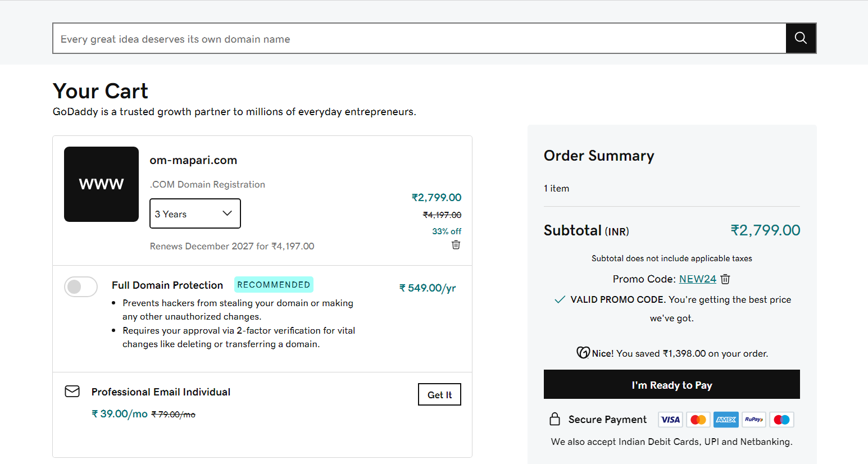Click the Mastercard payment icon
The height and width of the screenshot is (464, 868).
click(698, 419)
